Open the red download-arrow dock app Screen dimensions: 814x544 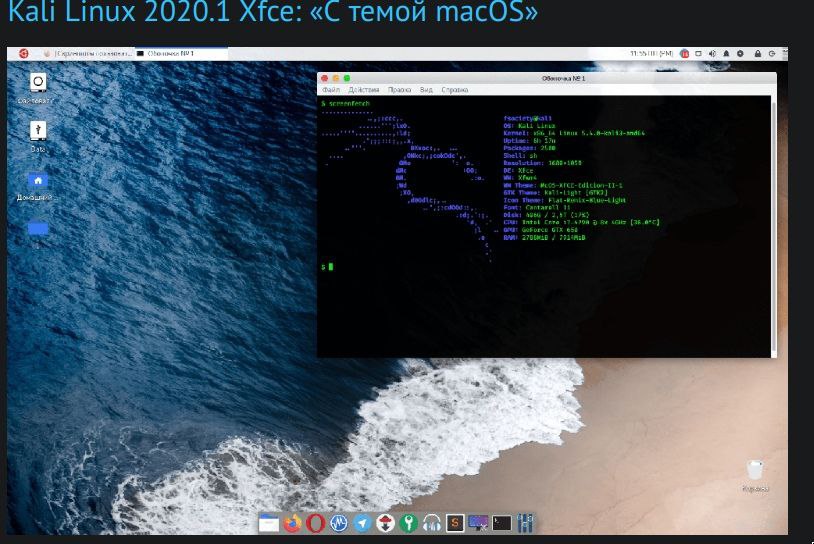[x=385, y=523]
